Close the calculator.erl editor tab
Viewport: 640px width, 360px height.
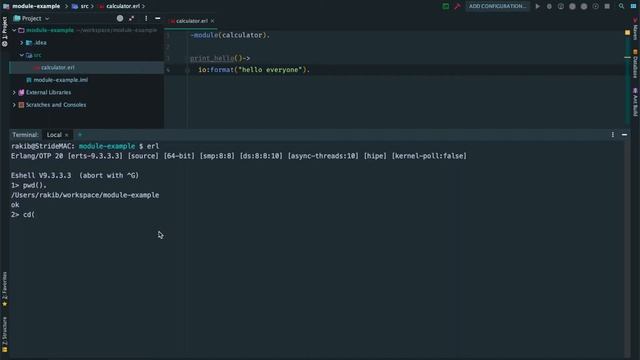[x=212, y=21]
